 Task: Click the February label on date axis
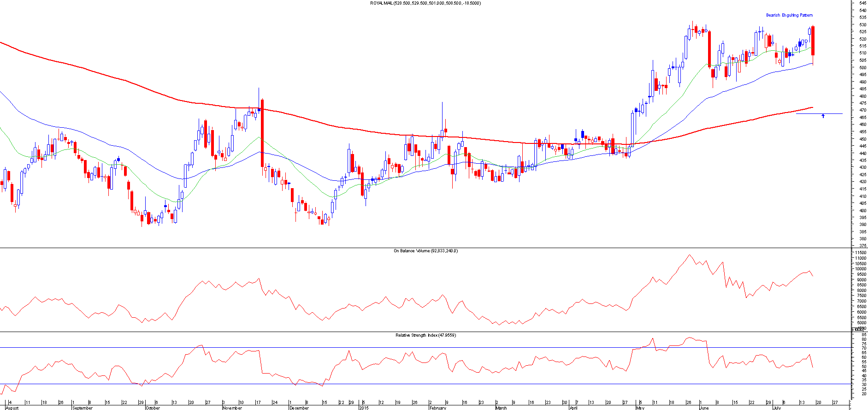pos(437,408)
